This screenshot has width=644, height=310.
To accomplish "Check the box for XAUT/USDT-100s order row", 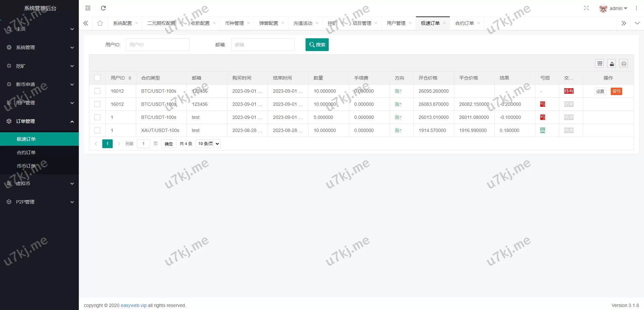I will [97, 130].
